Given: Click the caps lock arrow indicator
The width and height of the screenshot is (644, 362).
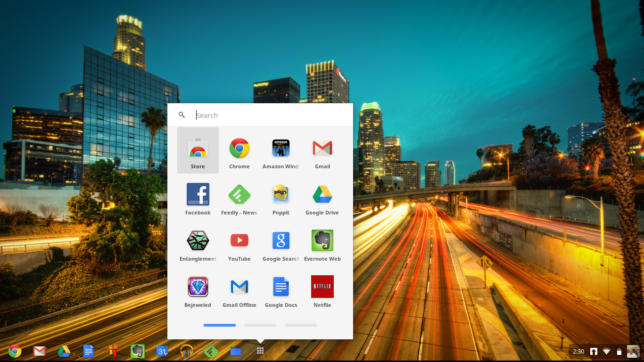Looking at the screenshot, I should pyautogui.click(x=594, y=352).
